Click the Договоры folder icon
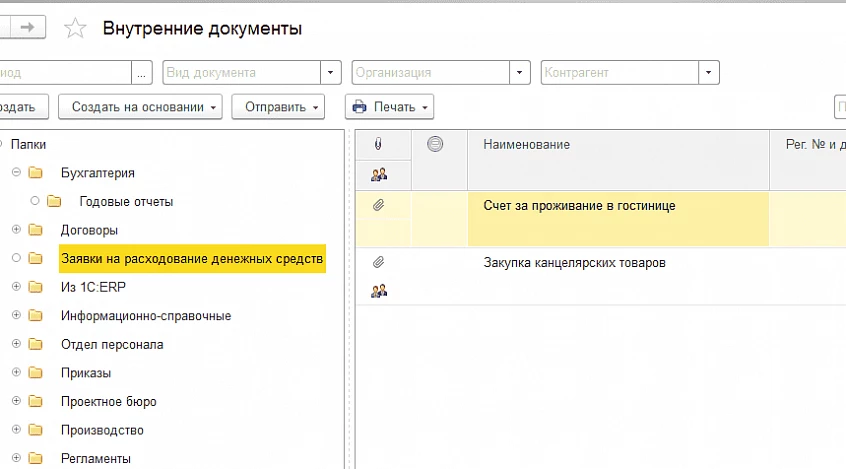 click(x=36, y=230)
